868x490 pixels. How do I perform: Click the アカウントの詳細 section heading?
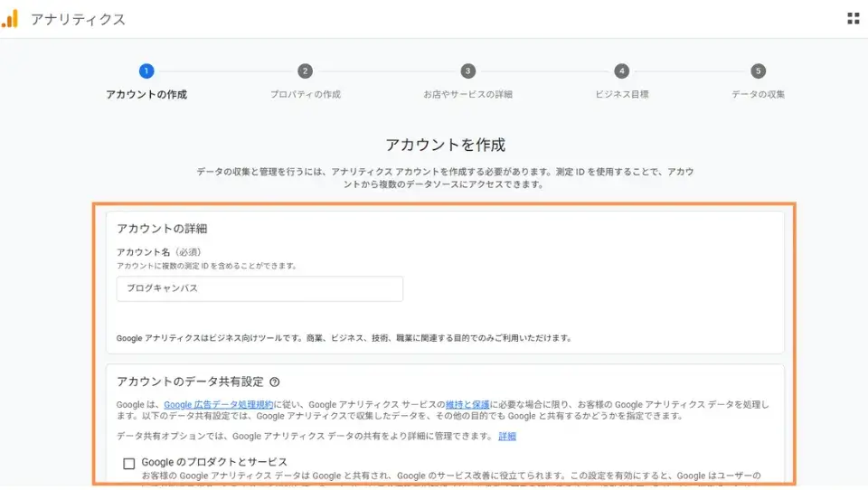162,229
